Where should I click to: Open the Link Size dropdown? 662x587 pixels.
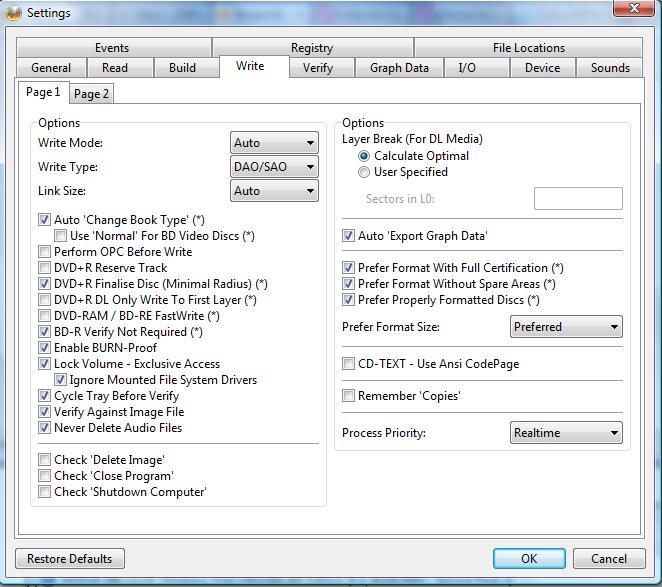(274, 191)
